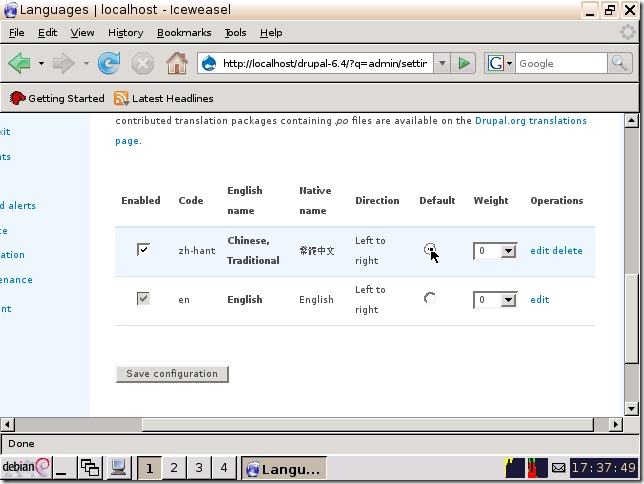Open the Edit menu

coord(47,32)
